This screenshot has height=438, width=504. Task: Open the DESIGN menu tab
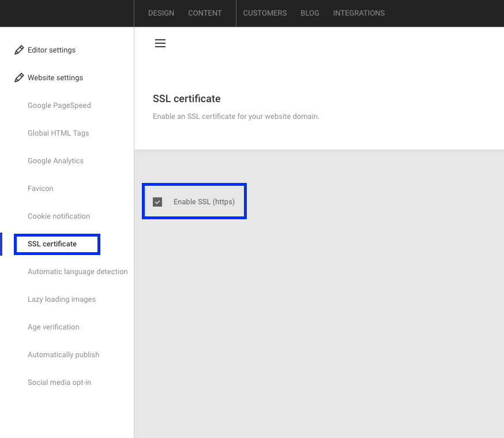pos(161,13)
